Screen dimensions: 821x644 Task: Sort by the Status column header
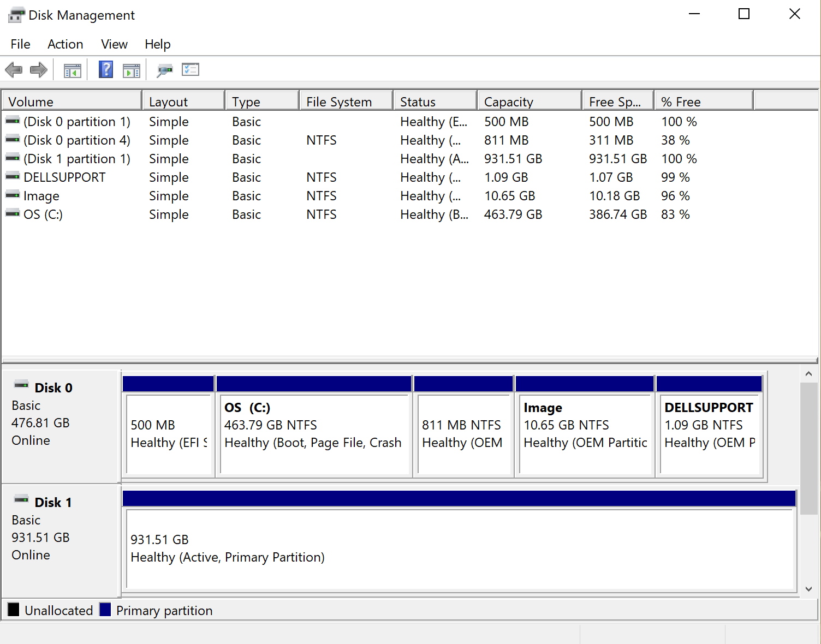[x=435, y=102]
